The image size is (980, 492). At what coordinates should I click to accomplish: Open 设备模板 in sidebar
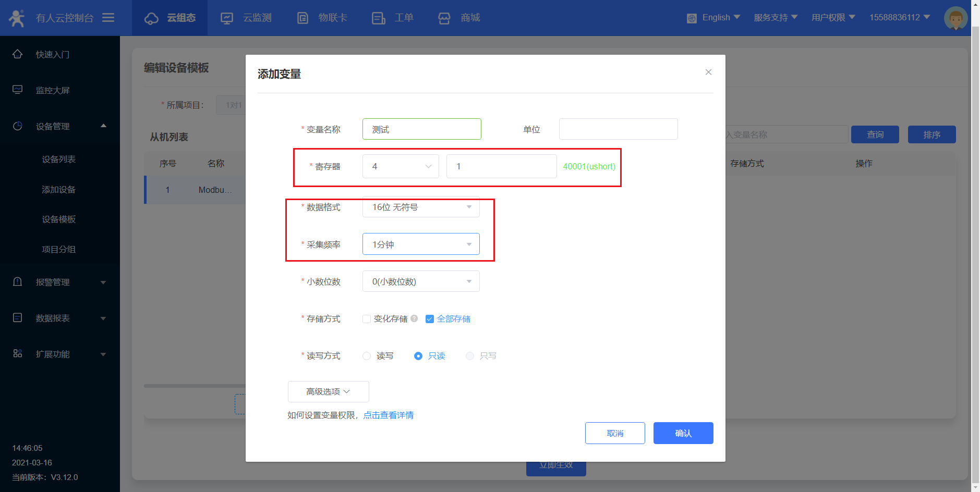59,219
